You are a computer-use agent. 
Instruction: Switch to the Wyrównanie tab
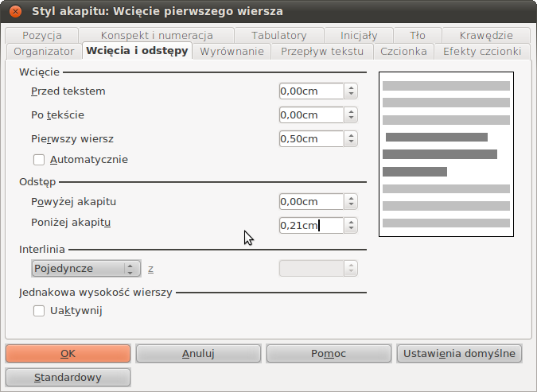[x=231, y=52]
